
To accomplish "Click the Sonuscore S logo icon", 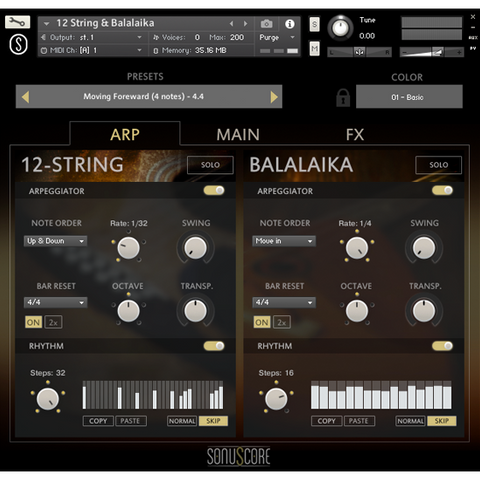I will tap(18, 44).
